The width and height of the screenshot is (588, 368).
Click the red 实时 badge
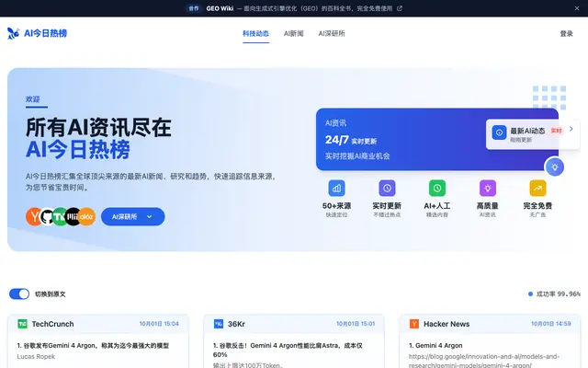tap(556, 131)
